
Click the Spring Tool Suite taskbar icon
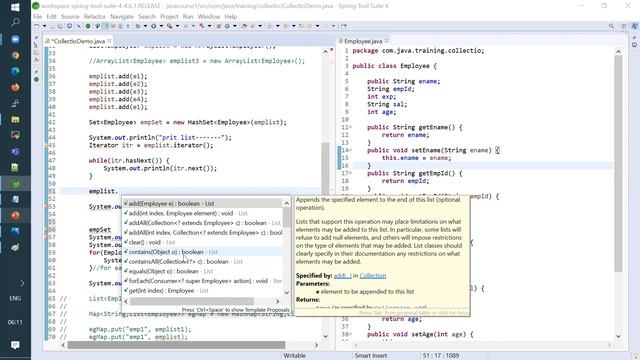click(x=15, y=184)
